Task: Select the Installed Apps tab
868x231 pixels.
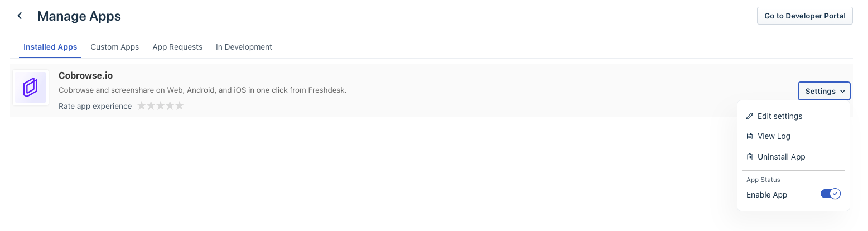Action: click(50, 47)
